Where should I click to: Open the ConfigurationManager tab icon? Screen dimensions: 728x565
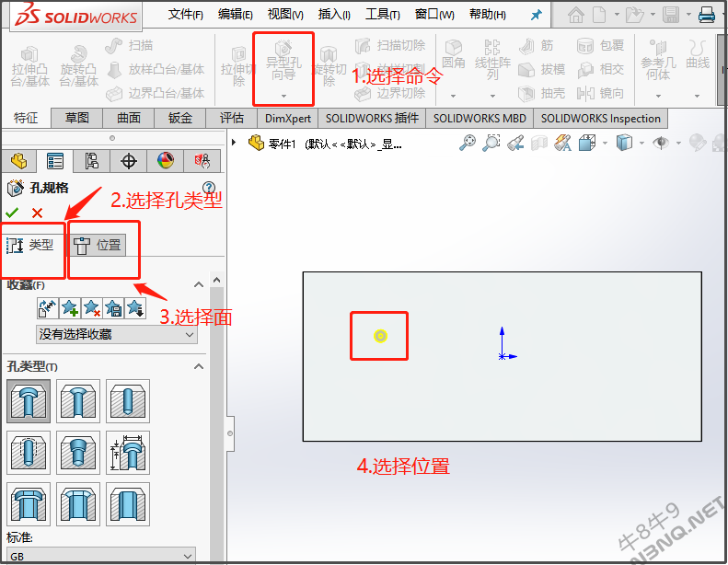pyautogui.click(x=91, y=161)
